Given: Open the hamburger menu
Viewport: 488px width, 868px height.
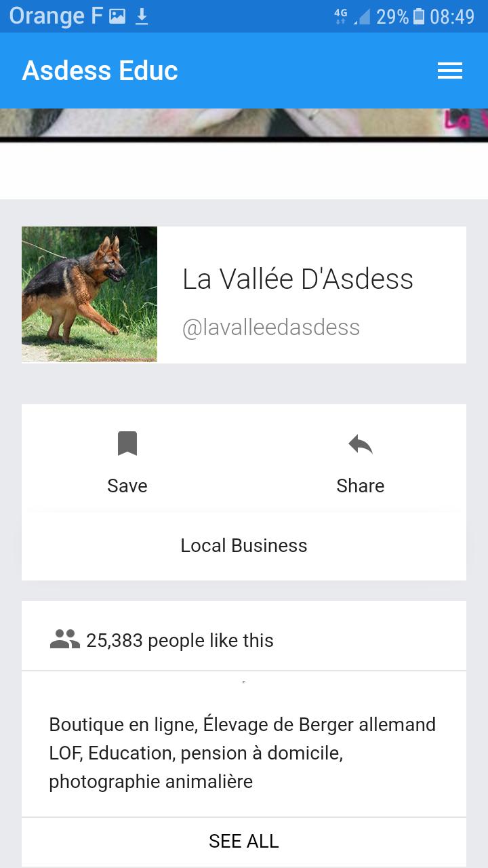Looking at the screenshot, I should tap(450, 71).
